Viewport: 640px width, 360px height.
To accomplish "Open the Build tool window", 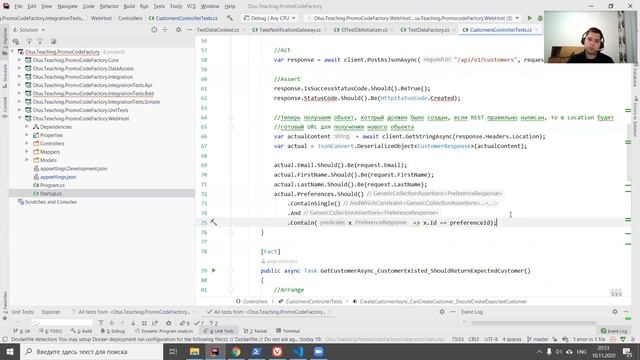I will point(81,331).
